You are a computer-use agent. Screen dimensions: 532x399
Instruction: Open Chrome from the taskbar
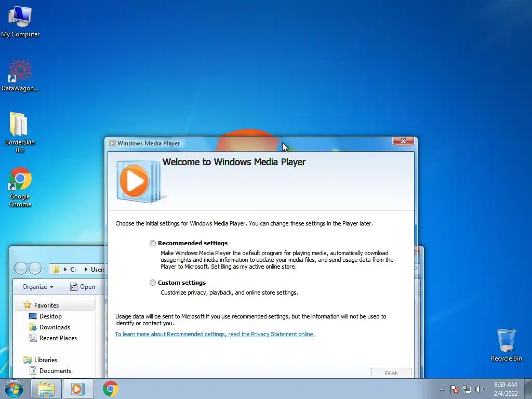(x=110, y=389)
